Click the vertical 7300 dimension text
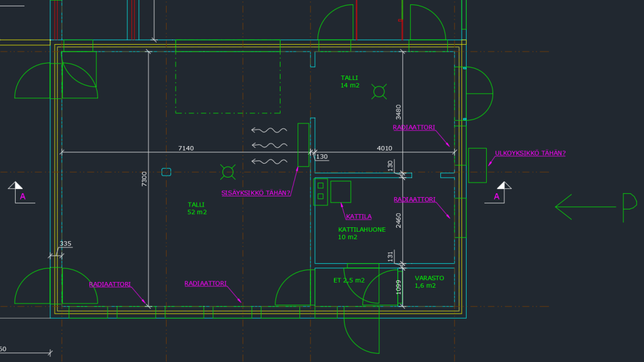The height and width of the screenshot is (362, 644). coord(144,178)
